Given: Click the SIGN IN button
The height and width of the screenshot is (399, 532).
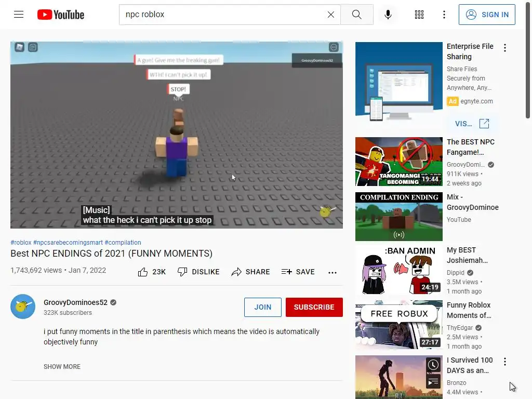Looking at the screenshot, I should pyautogui.click(x=487, y=15).
